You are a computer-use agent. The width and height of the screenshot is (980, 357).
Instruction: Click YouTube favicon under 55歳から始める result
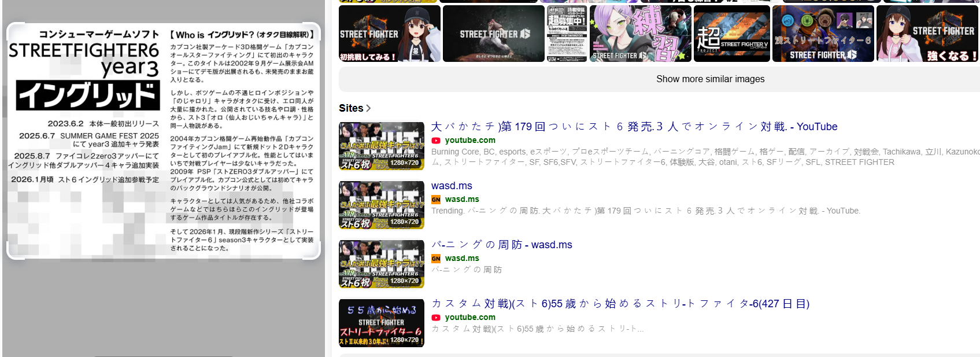coord(436,318)
